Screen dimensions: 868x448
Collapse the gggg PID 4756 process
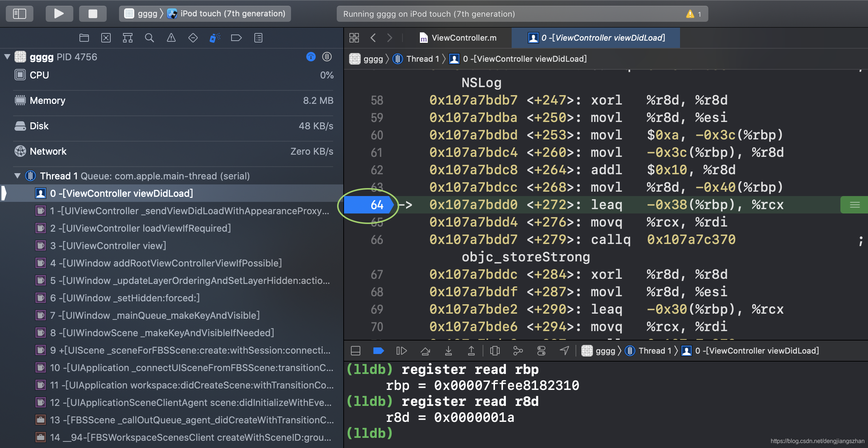(7, 57)
